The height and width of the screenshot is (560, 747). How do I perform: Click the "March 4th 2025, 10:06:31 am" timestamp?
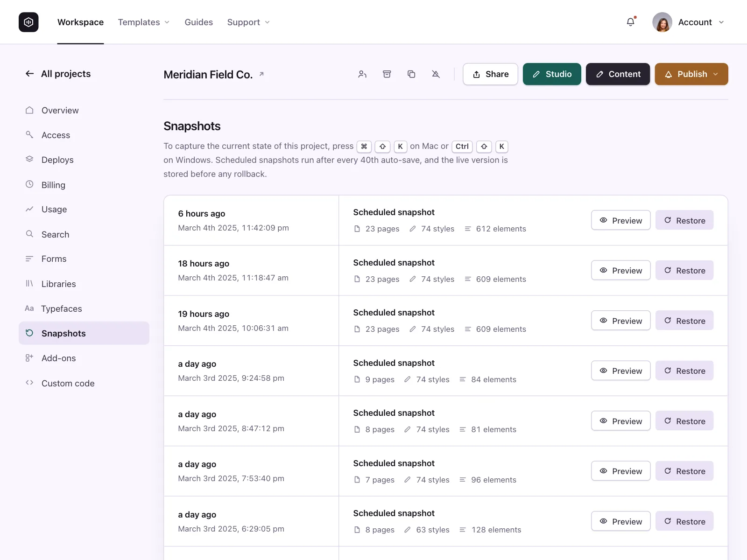233,328
